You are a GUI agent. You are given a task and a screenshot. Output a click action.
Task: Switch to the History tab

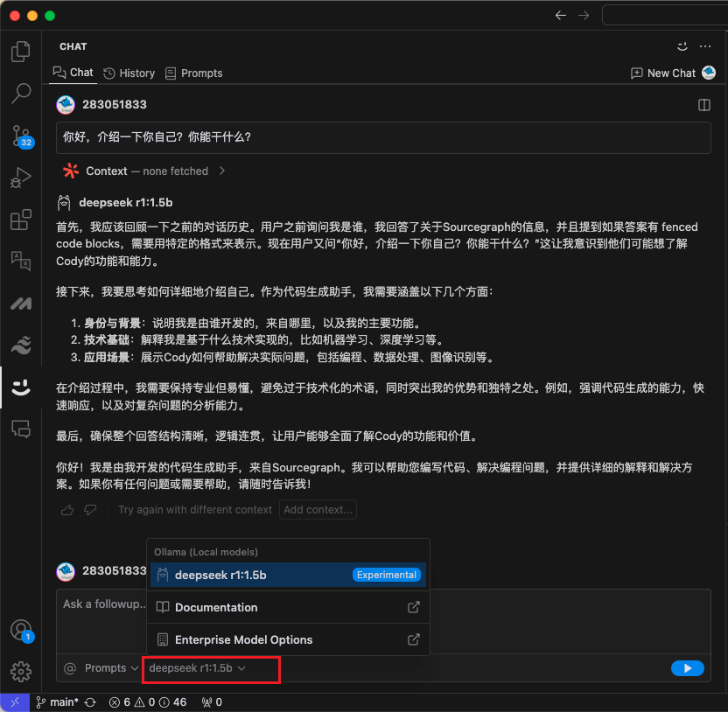click(x=129, y=73)
